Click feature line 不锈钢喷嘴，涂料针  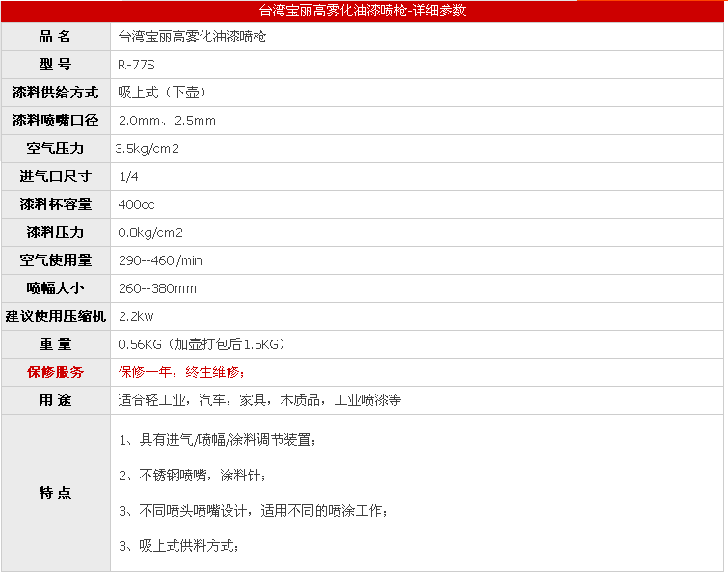(201, 475)
